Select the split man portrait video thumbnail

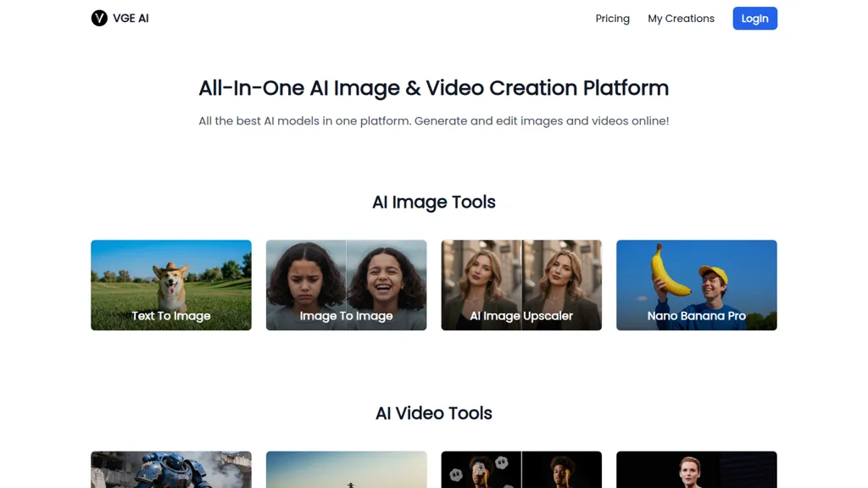pyautogui.click(x=521, y=469)
